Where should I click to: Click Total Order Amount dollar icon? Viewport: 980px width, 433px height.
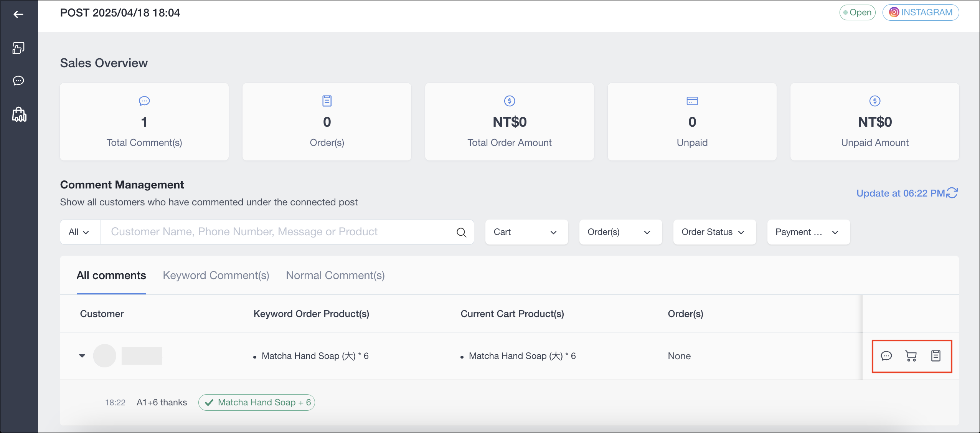(x=510, y=101)
